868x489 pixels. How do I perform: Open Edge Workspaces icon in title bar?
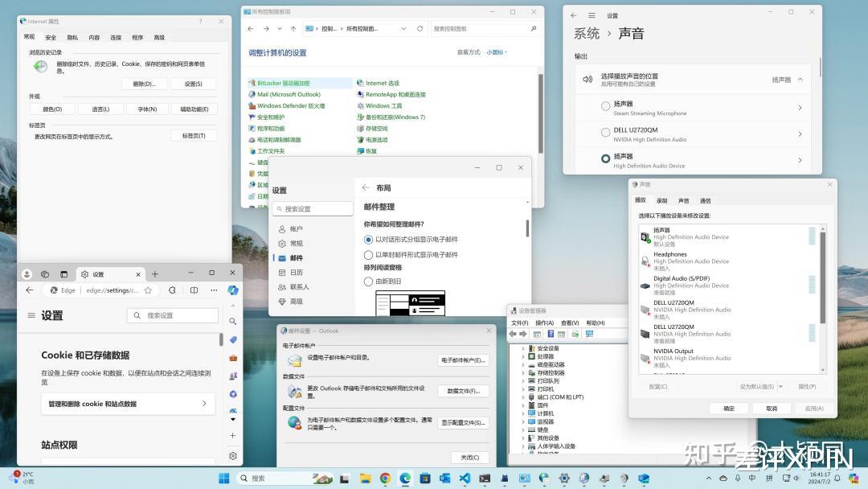(45, 274)
